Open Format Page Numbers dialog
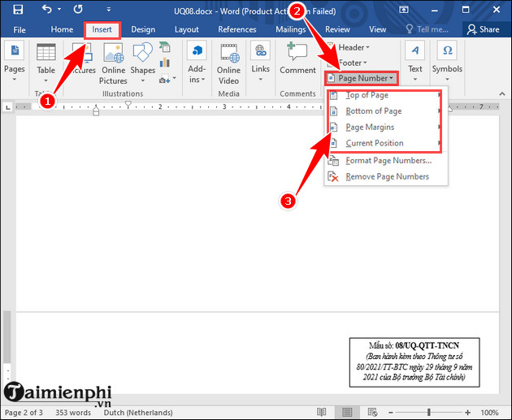 (385, 160)
